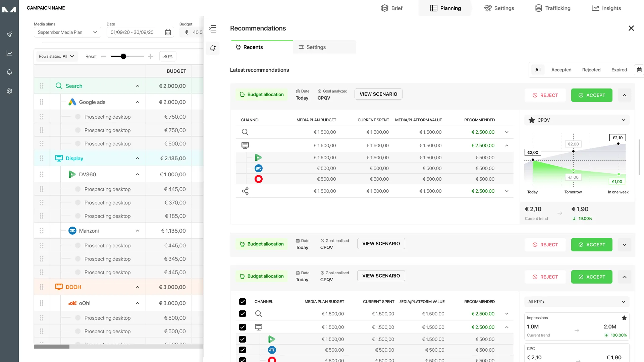The height and width of the screenshot is (362, 644).
Task: Click the first VIEW SCENARIO button
Action: tap(378, 94)
